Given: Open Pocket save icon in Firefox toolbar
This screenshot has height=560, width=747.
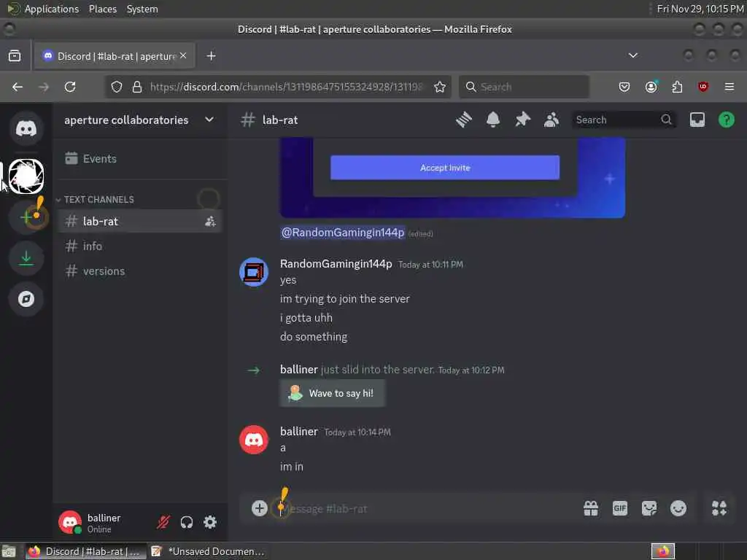Looking at the screenshot, I should (624, 87).
